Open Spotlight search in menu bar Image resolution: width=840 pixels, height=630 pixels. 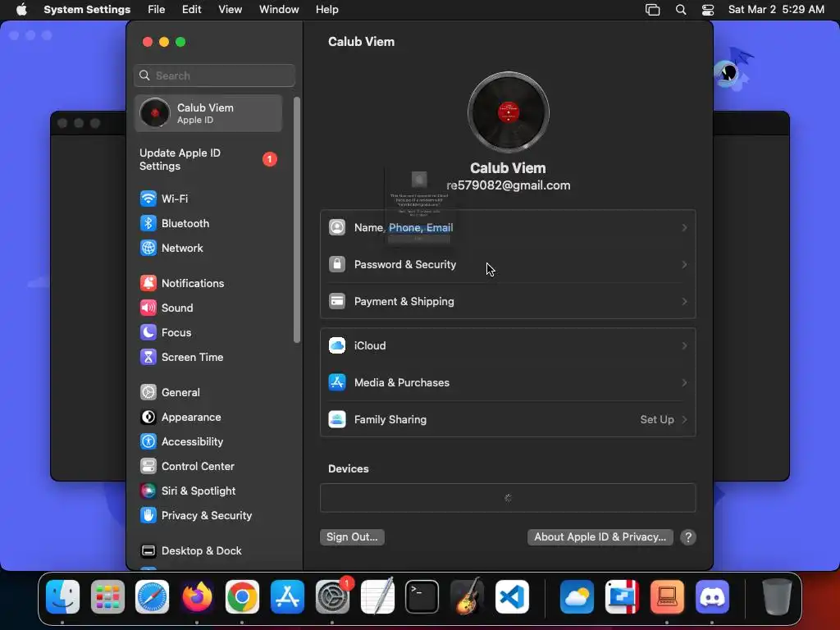(680, 10)
